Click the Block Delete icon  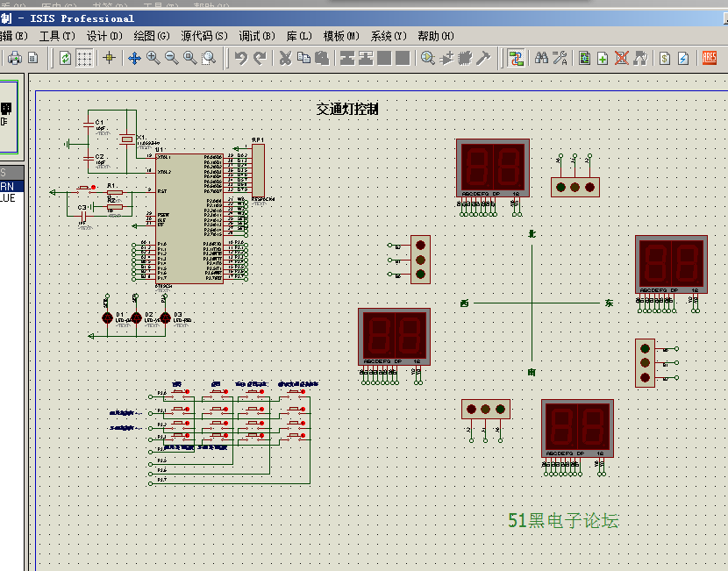(403, 58)
